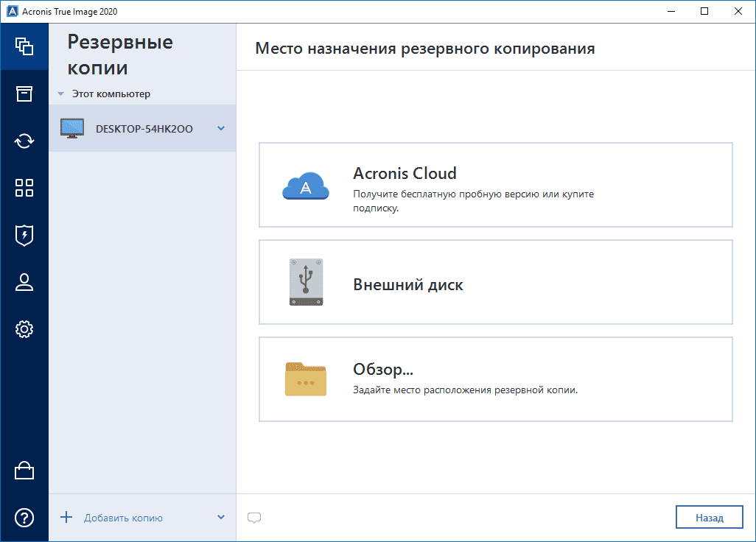Click the Acronis Cloud icon
The width and height of the screenshot is (756, 542).
click(304, 186)
